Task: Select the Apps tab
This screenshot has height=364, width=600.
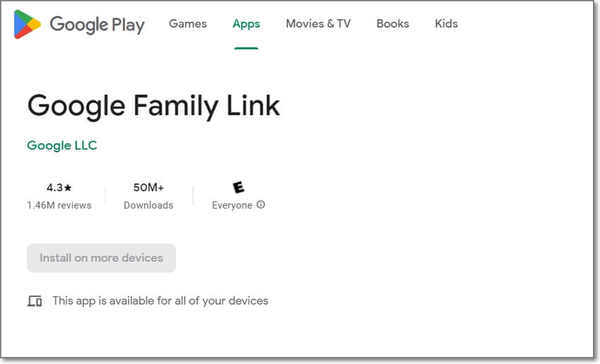Action: pos(246,24)
